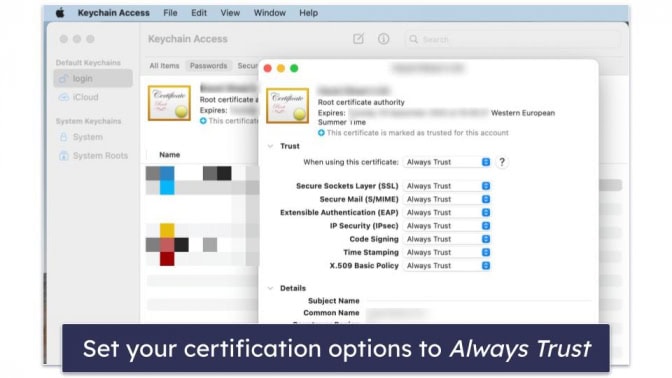Select the Passwords tab

pyautogui.click(x=209, y=66)
